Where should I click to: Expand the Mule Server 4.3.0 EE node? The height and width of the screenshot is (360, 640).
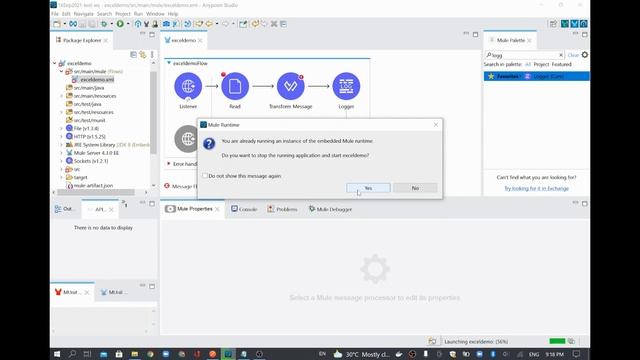(x=62, y=153)
